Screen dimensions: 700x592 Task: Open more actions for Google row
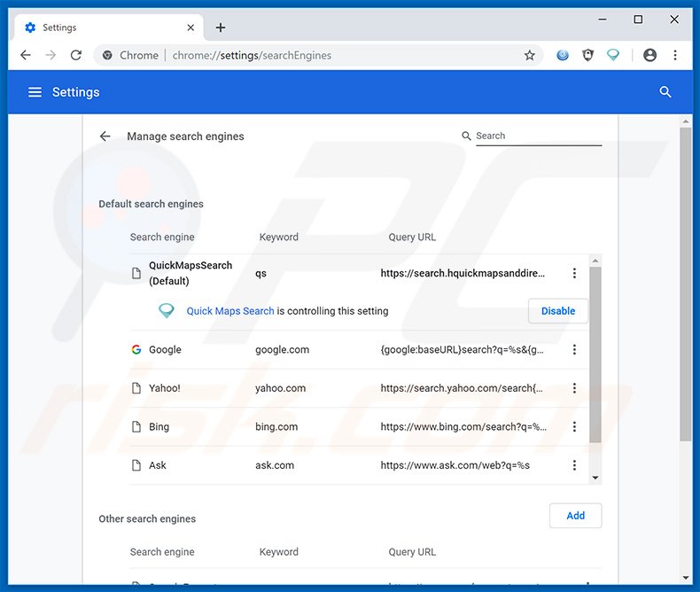pyautogui.click(x=574, y=349)
